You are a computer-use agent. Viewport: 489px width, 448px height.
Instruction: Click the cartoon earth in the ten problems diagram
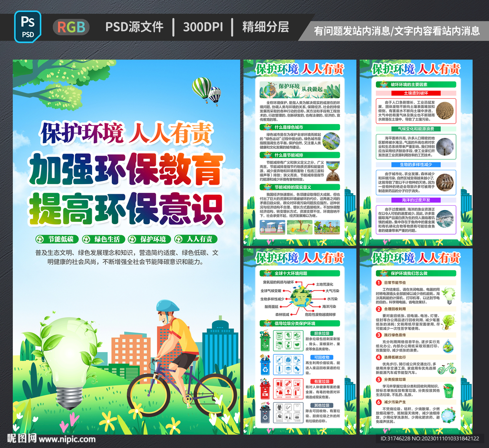pos(300,298)
